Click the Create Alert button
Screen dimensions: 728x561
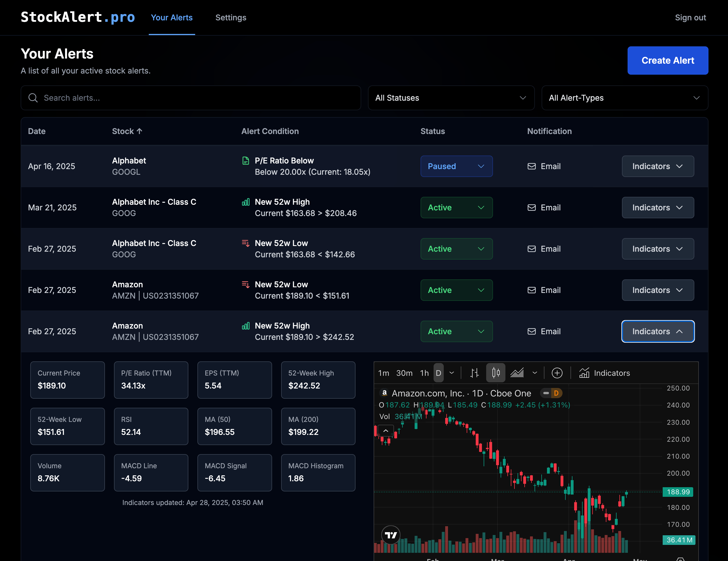(x=668, y=60)
